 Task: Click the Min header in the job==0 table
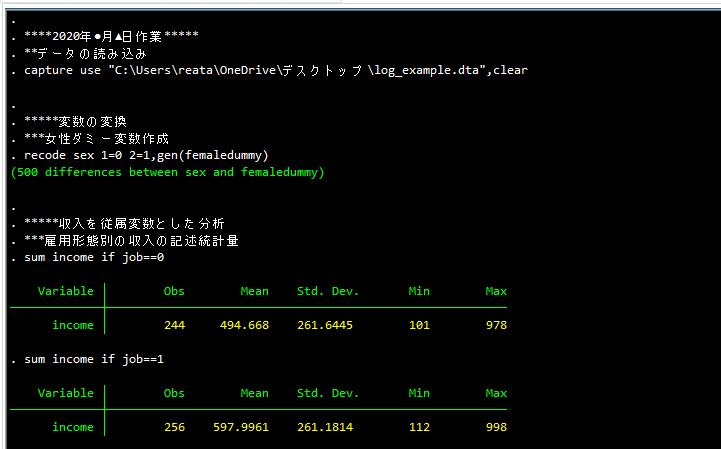click(x=419, y=291)
